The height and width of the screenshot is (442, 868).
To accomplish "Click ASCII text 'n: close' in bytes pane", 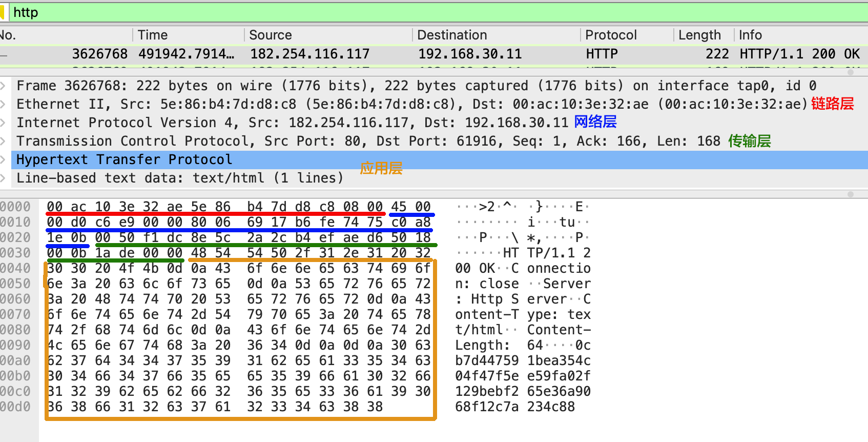I will click(487, 284).
